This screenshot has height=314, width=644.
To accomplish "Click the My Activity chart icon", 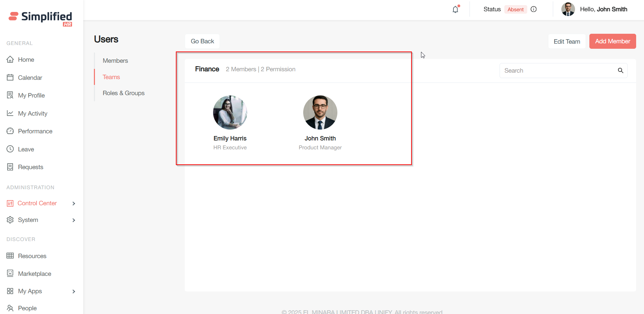I will click(x=10, y=113).
